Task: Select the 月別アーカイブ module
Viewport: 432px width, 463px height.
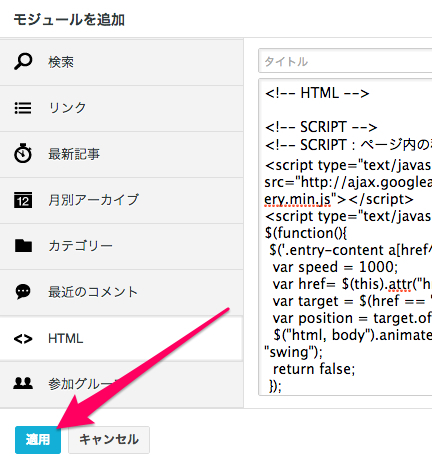Action: pos(121,201)
